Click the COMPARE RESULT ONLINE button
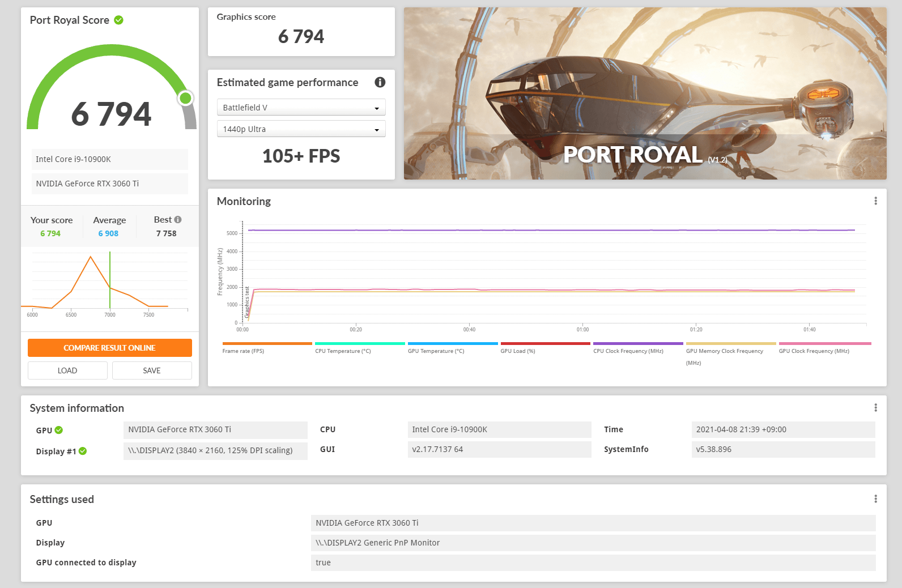The image size is (902, 588). 110,348
